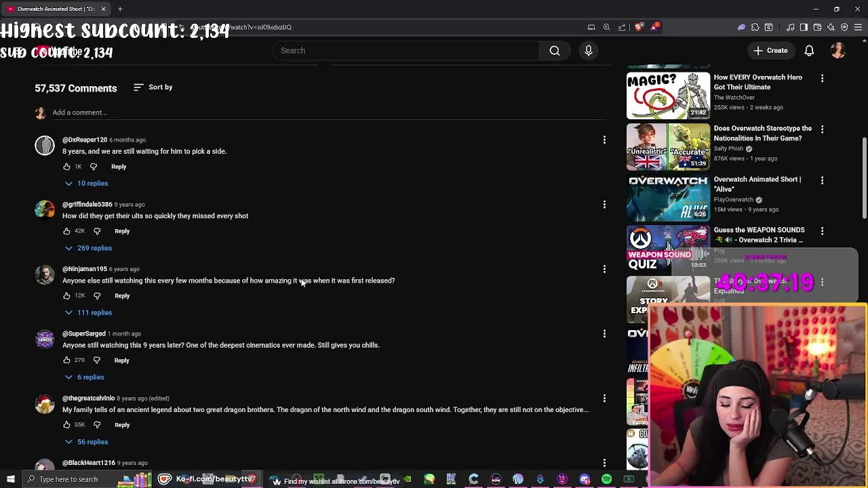Open options for Animated Short Alive video
This screenshot has height=488, width=868.
(822, 180)
